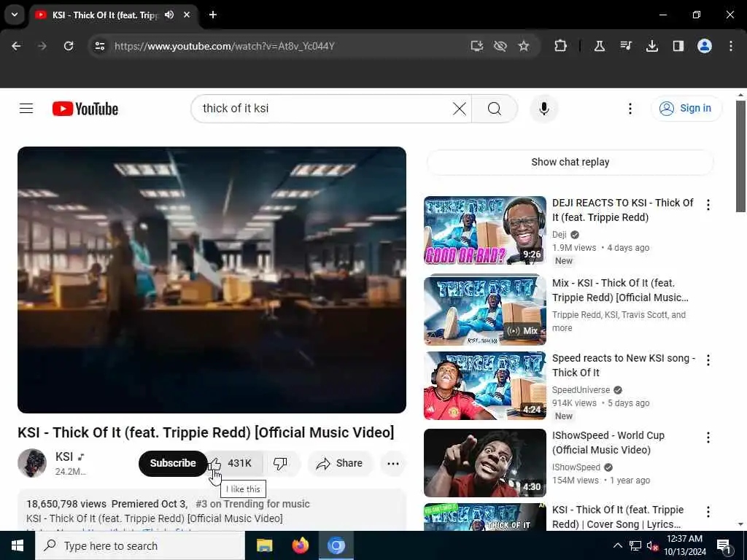Open Chrome Labs flask icon

(x=600, y=46)
